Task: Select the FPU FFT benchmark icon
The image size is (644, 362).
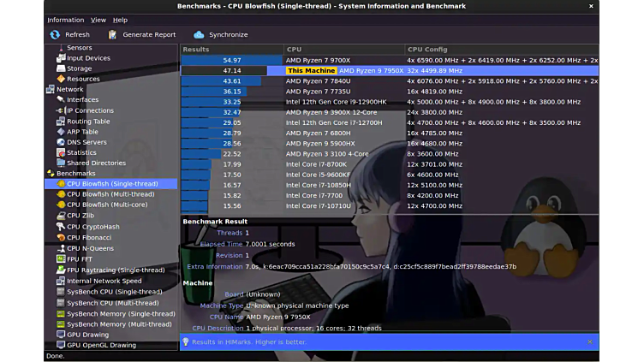Action: pyautogui.click(x=61, y=258)
